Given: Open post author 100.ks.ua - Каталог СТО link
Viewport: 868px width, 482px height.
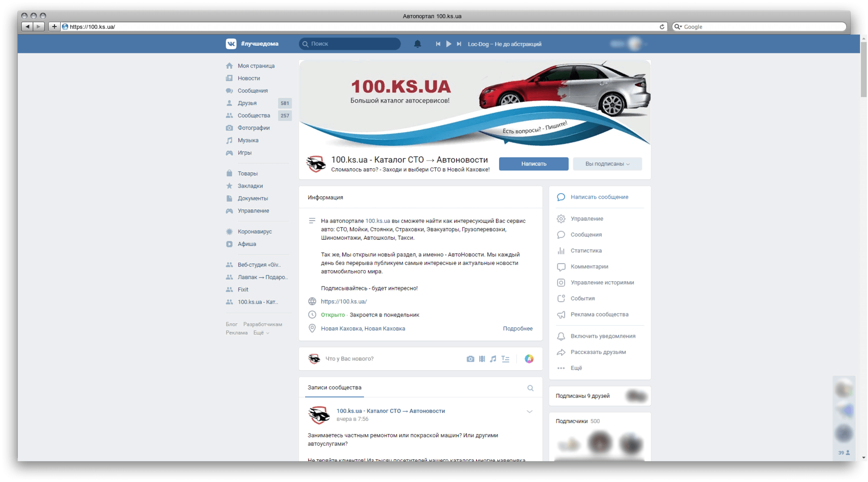Looking at the screenshot, I should [391, 411].
